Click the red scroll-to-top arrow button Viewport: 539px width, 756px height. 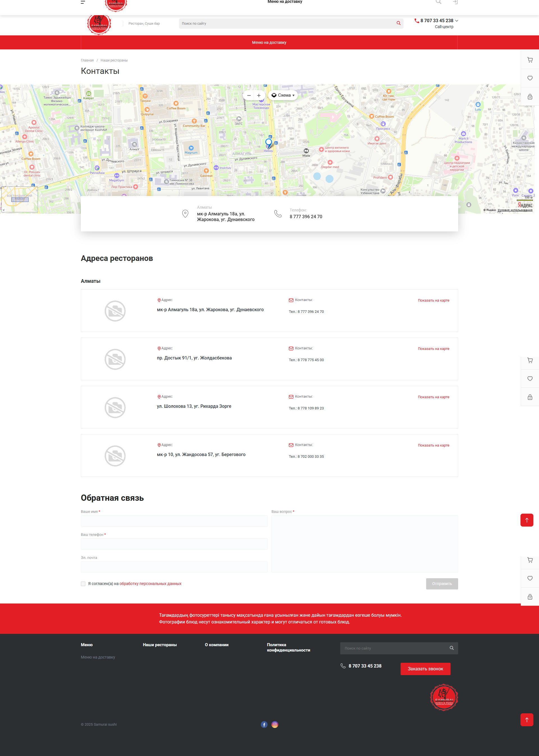[x=526, y=520]
